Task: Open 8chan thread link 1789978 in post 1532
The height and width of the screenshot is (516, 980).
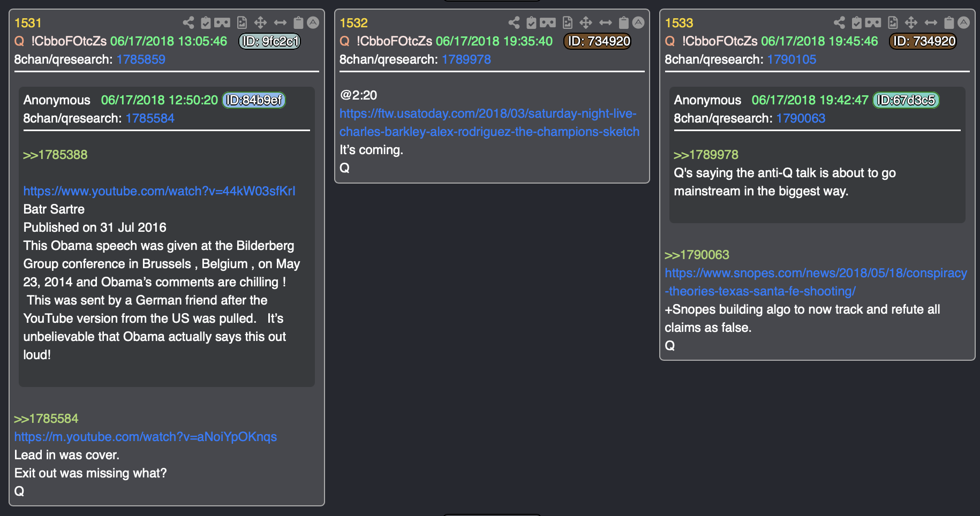Action: point(466,59)
